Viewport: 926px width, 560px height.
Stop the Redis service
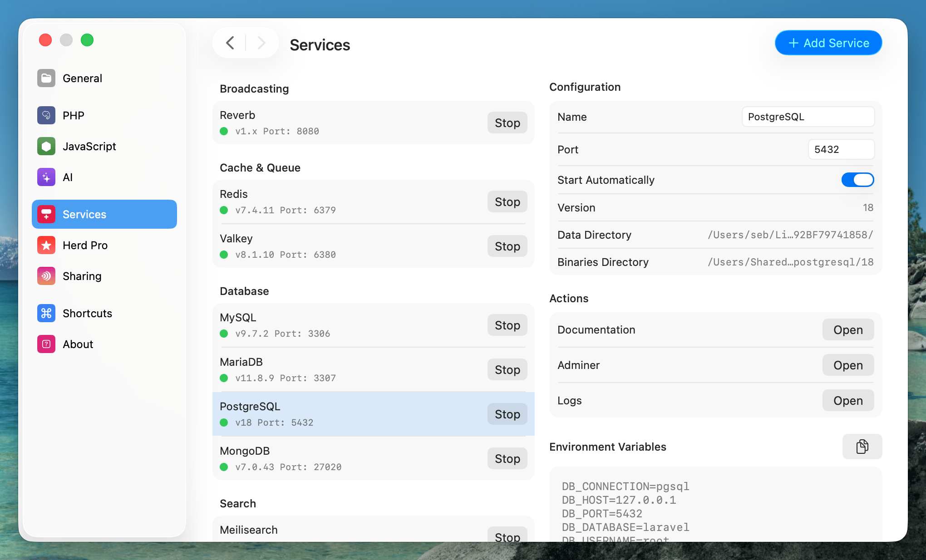[x=507, y=201]
